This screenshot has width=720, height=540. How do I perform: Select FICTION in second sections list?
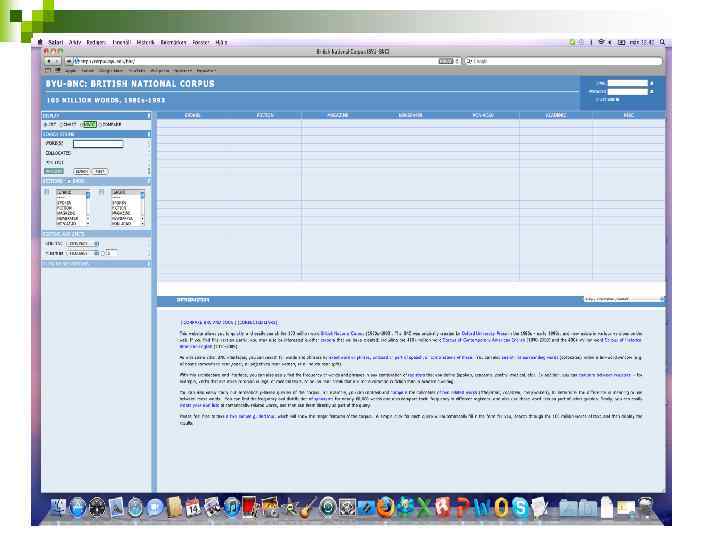(119, 208)
